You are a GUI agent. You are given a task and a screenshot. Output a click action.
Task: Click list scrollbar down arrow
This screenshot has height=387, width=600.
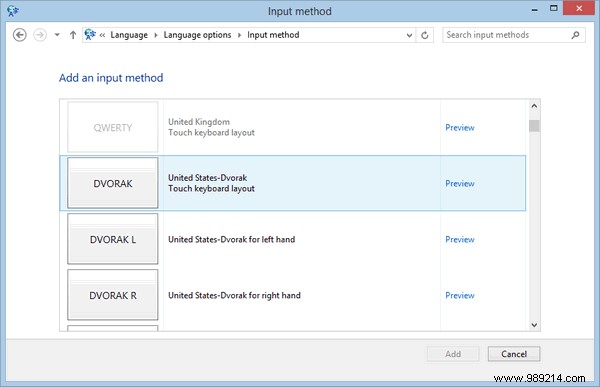click(x=534, y=325)
